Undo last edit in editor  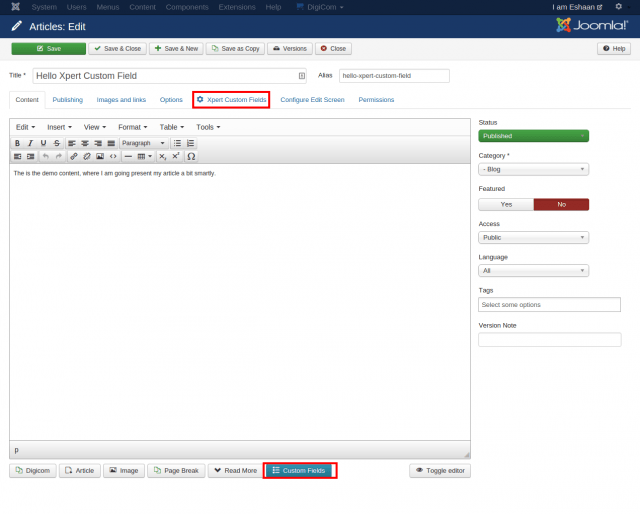[x=46, y=156]
